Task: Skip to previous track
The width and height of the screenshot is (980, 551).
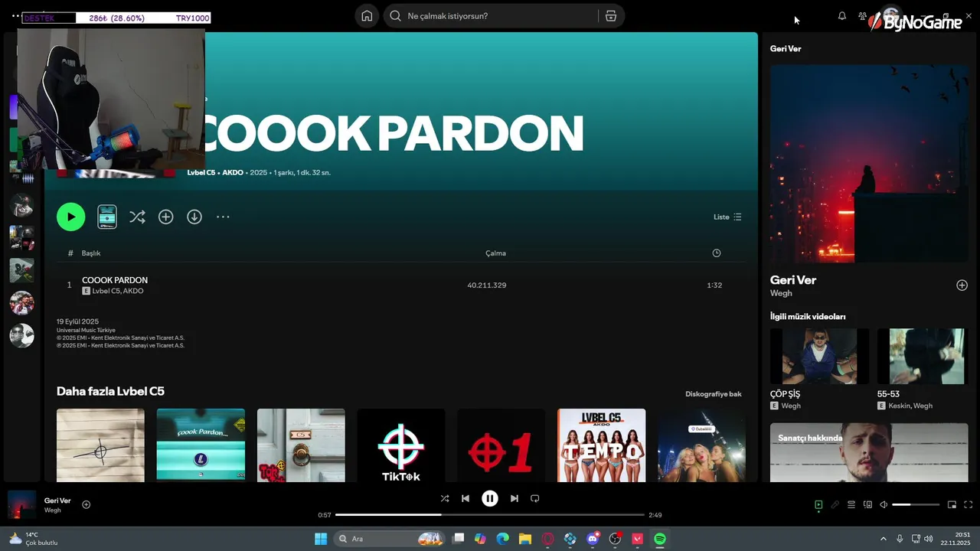Action: [x=465, y=498]
